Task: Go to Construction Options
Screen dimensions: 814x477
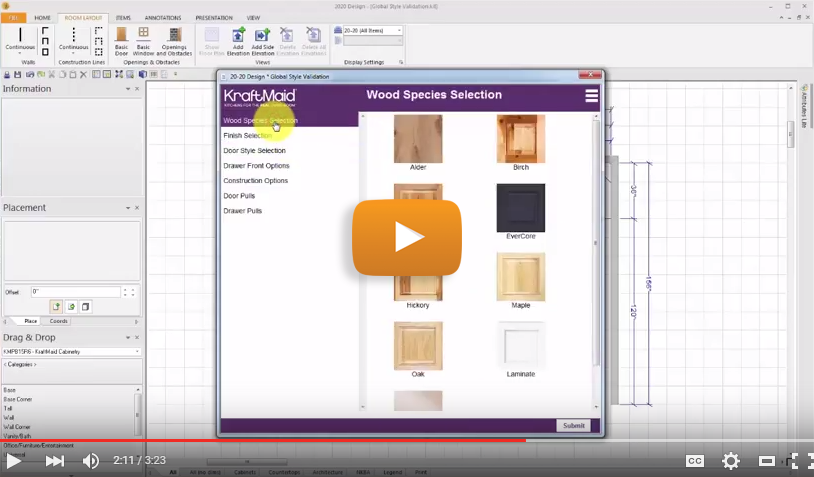Action: click(255, 181)
